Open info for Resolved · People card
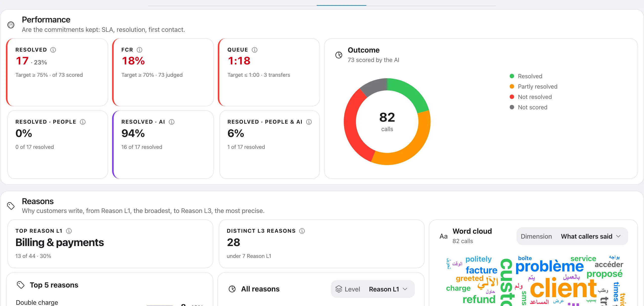The height and width of the screenshot is (306, 644). [82, 122]
